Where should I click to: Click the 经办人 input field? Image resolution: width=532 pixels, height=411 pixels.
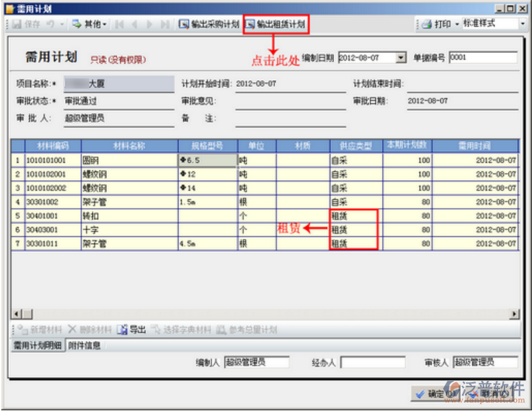pyautogui.click(x=372, y=362)
